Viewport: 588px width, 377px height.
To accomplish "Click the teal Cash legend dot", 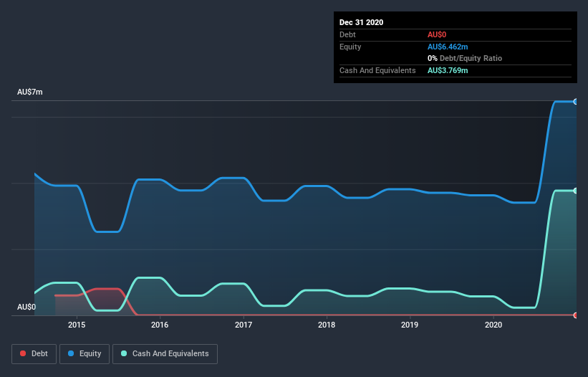I will click(124, 353).
